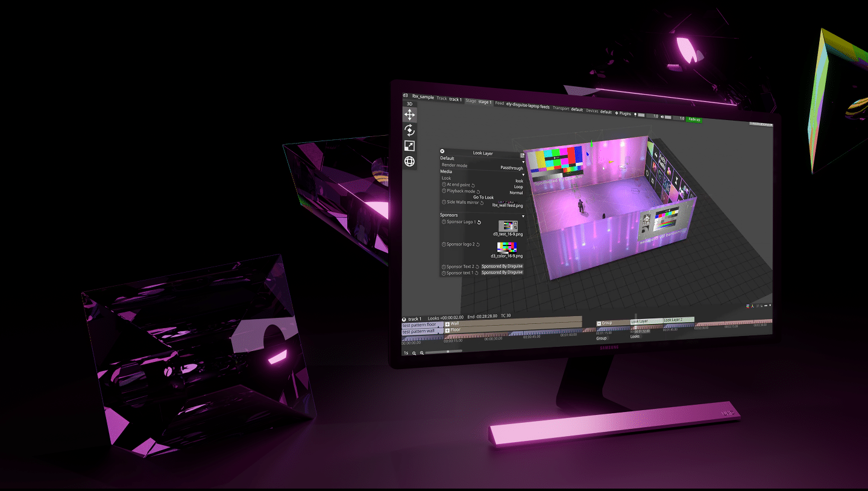
Task: Expand the Wall layer group
Action: point(447,324)
